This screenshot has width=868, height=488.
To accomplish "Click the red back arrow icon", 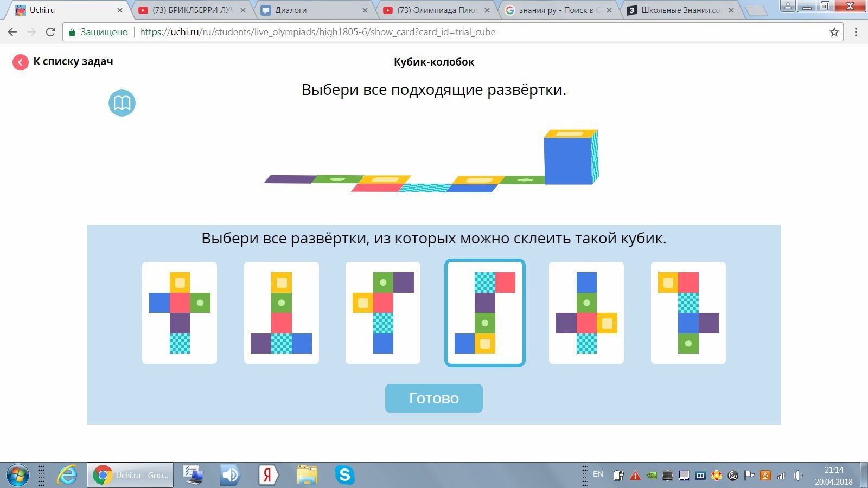I will pos(21,62).
